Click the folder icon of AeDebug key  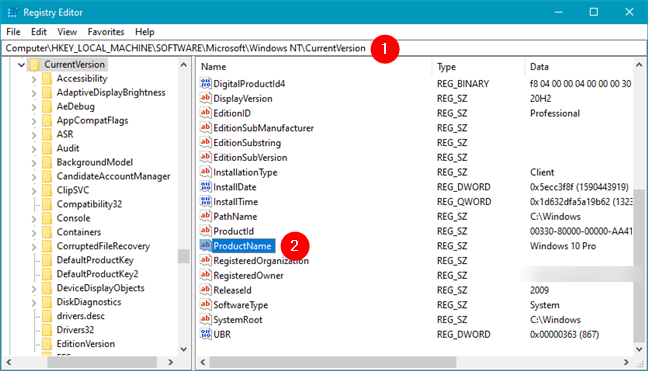(x=47, y=106)
